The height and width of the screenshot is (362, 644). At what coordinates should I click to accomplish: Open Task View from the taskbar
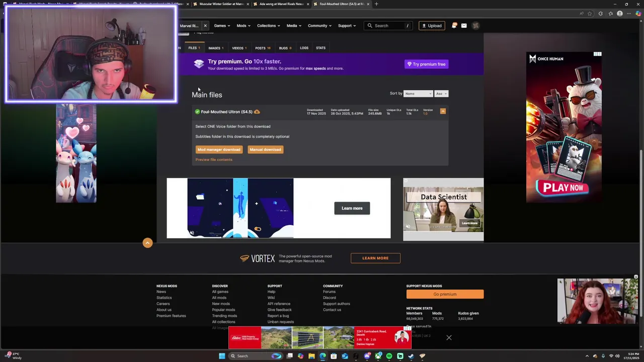[290, 356]
